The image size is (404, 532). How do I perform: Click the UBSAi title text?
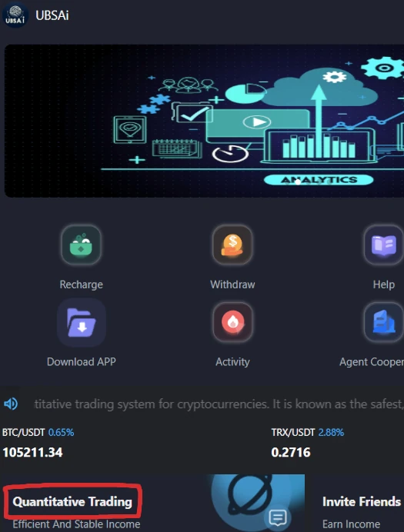52,15
